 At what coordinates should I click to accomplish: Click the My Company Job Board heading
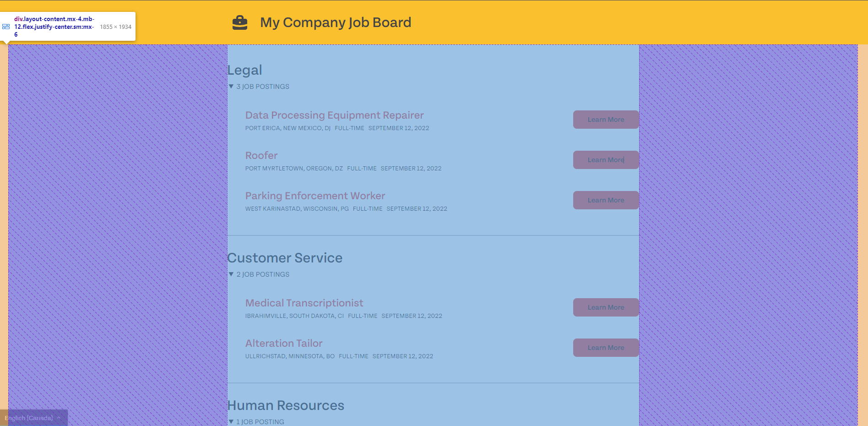[x=336, y=22]
